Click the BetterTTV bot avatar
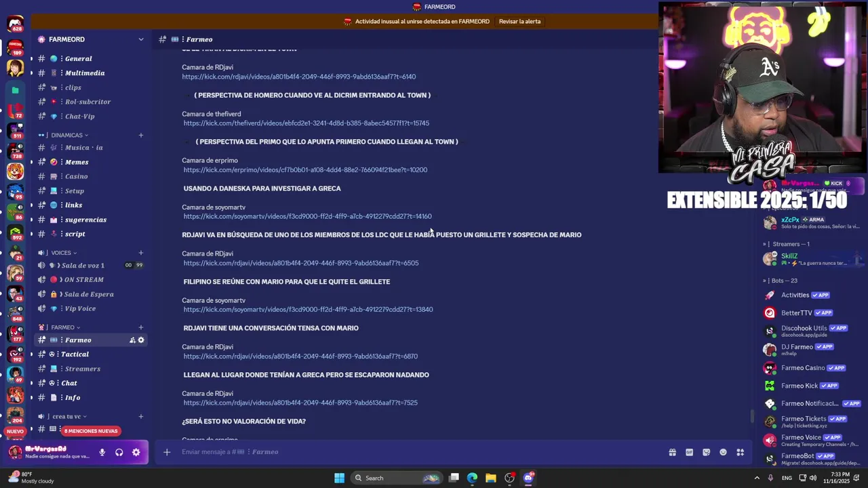 pyautogui.click(x=770, y=312)
